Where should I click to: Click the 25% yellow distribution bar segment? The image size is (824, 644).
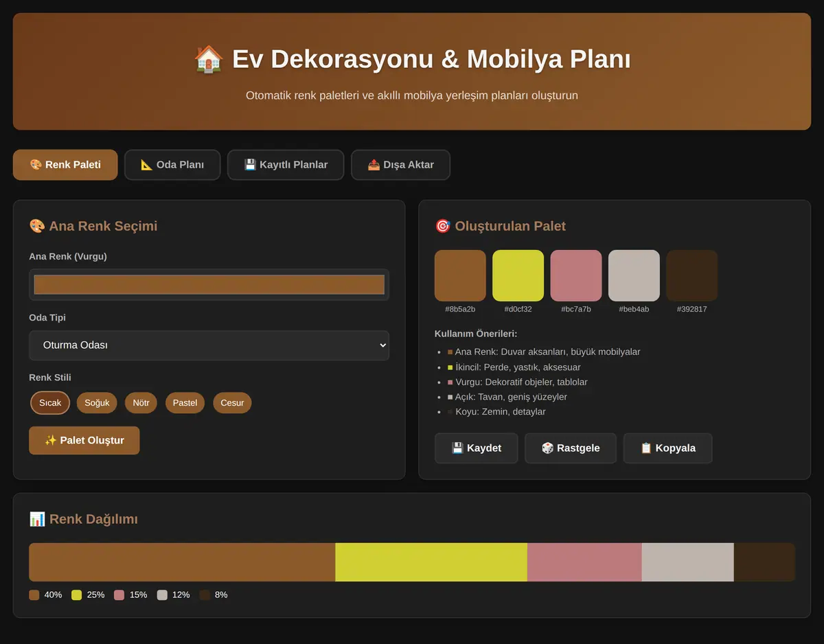[431, 562]
